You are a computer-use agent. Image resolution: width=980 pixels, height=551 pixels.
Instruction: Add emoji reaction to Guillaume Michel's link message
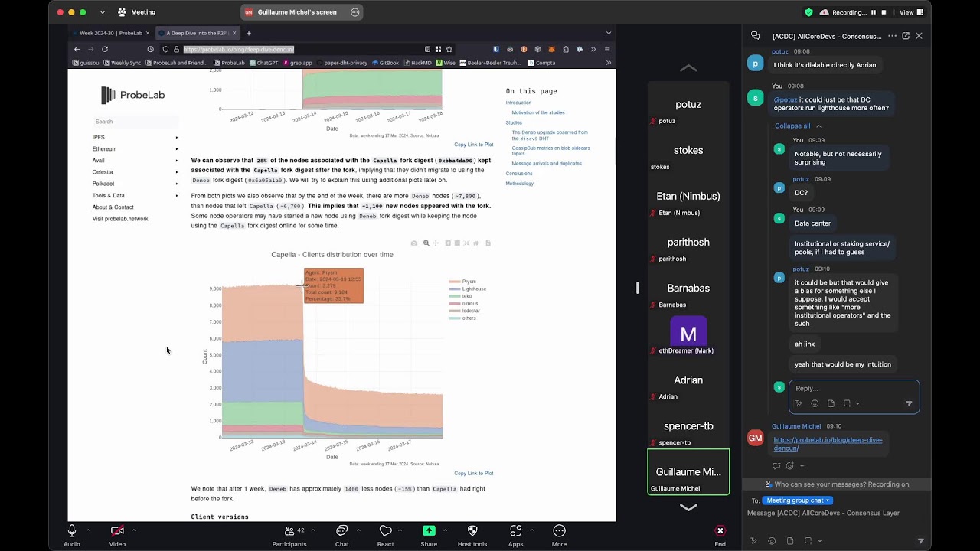pos(790,465)
